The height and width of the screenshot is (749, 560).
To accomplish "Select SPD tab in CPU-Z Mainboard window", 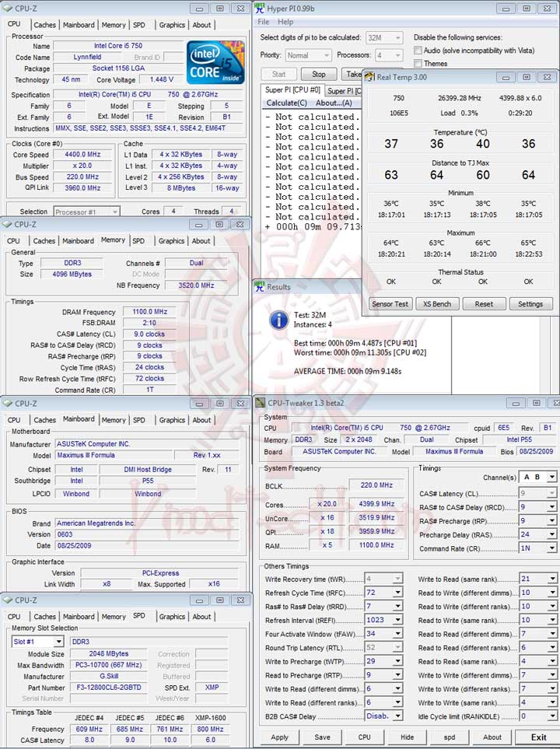I will click(139, 420).
